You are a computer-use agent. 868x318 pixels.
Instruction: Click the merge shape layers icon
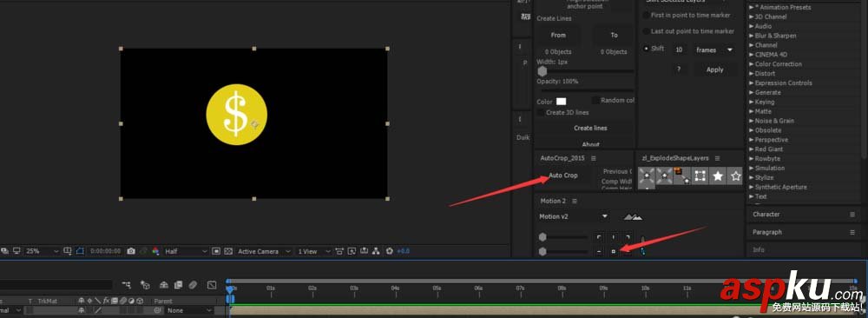click(682, 176)
